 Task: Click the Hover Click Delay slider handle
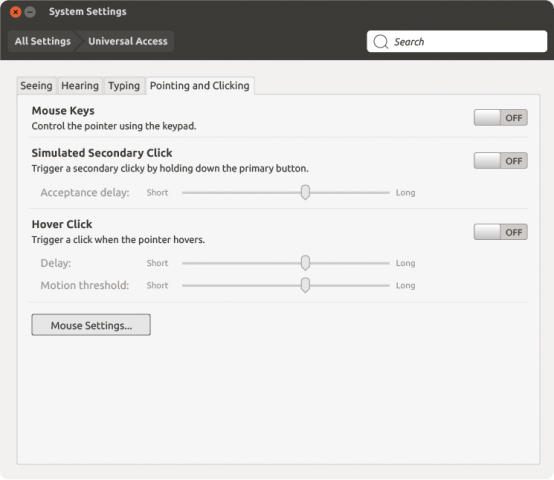click(x=305, y=263)
